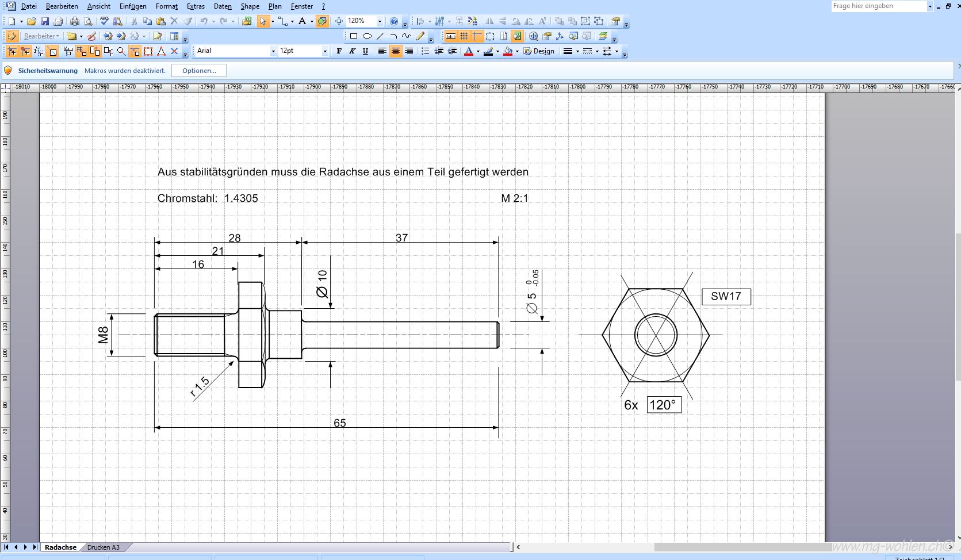Open the Einfügen menu
This screenshot has height=560, width=961.
point(133,6)
